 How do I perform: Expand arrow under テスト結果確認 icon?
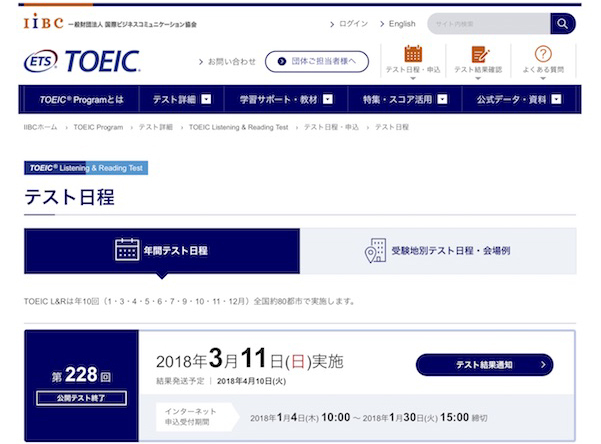click(x=478, y=78)
